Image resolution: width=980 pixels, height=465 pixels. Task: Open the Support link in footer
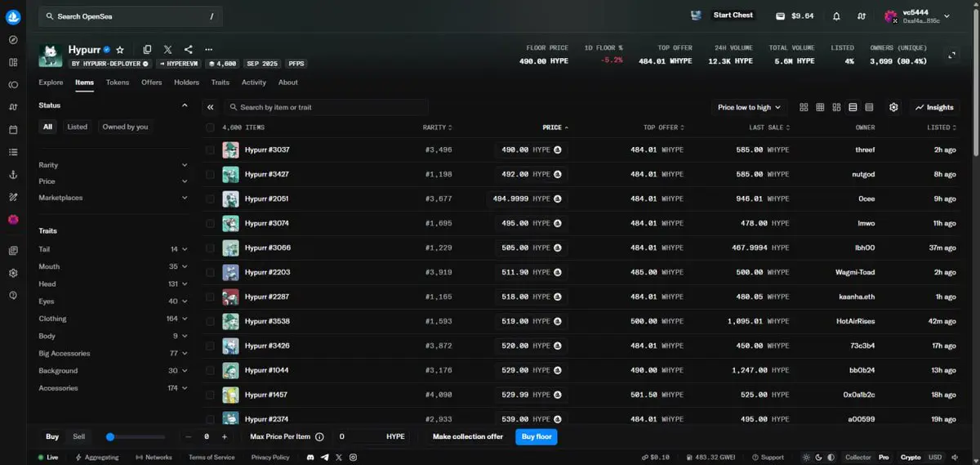767,458
